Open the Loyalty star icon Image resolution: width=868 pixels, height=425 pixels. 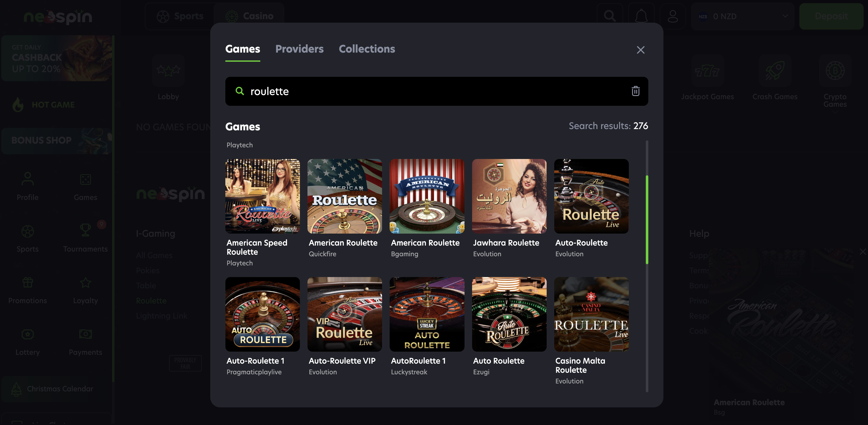coord(85,282)
